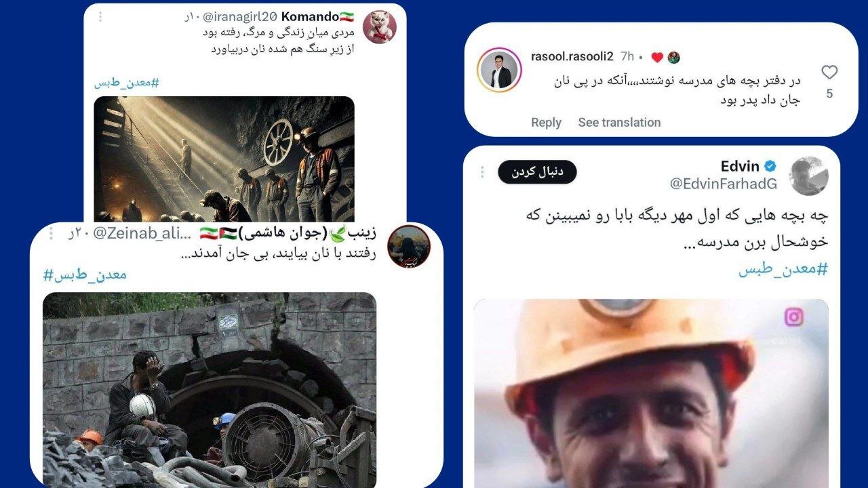
Task: Open #معدن_طبس hashtag in Zeinab's tweet
Action: (x=85, y=275)
